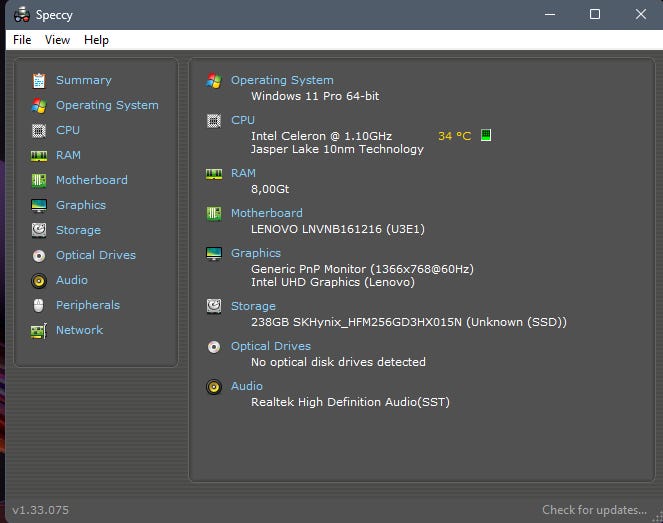Click the Summary clipboard icon in sidebar

click(39, 80)
